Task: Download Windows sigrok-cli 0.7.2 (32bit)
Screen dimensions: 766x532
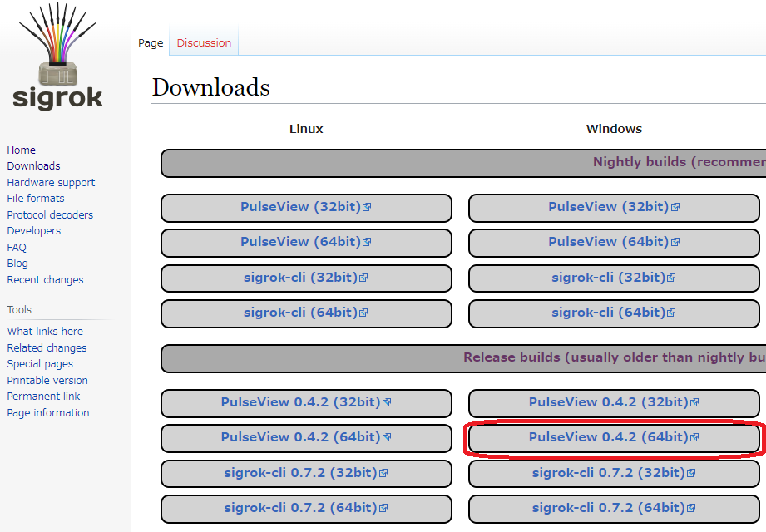Action: click(614, 473)
